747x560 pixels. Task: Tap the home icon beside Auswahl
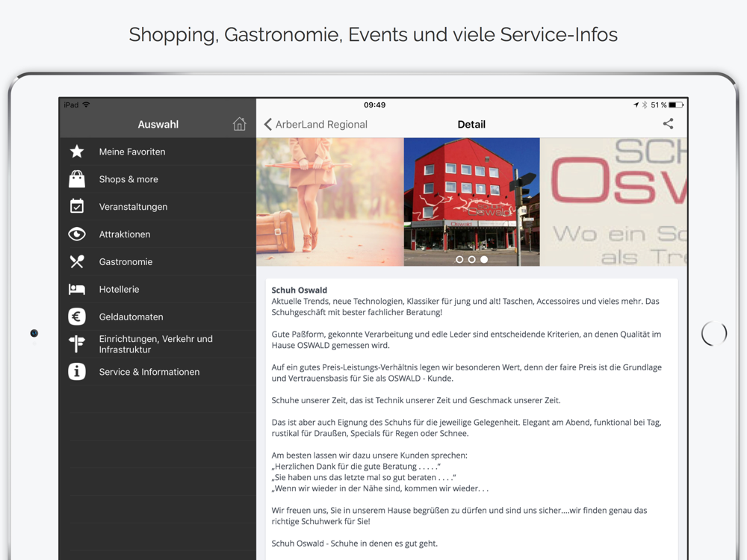pos(239,124)
